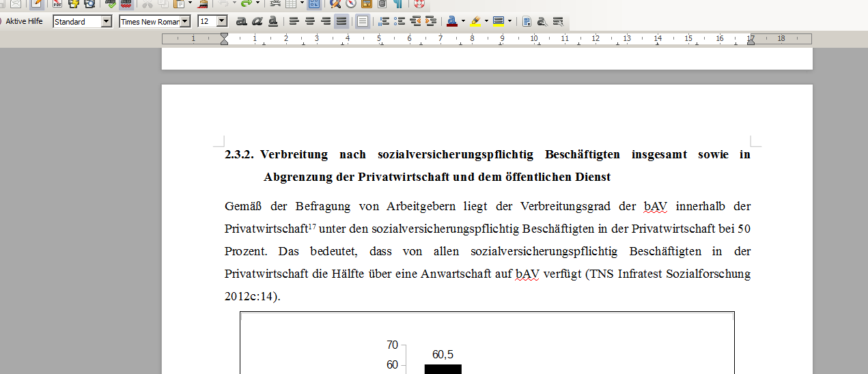Click TNS Infratest Sozialforschung text

(x=670, y=274)
